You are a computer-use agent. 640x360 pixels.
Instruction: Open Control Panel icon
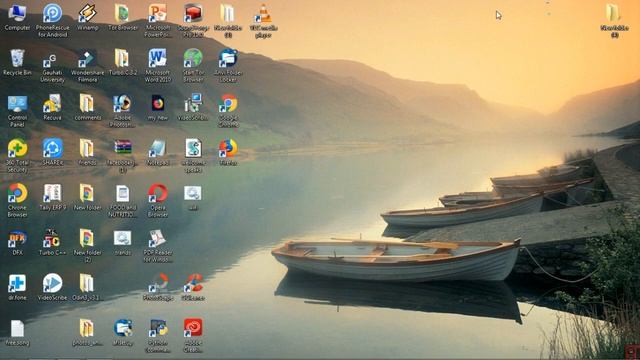coord(17,111)
